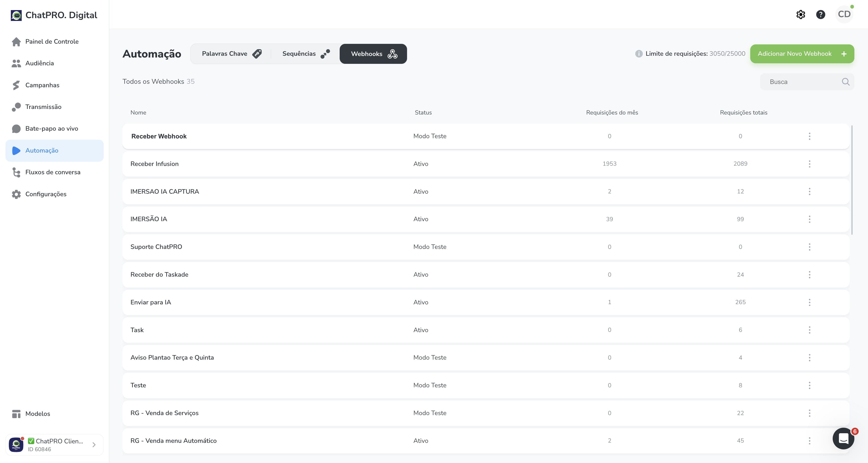Click the 45 total requests value

click(x=740, y=441)
